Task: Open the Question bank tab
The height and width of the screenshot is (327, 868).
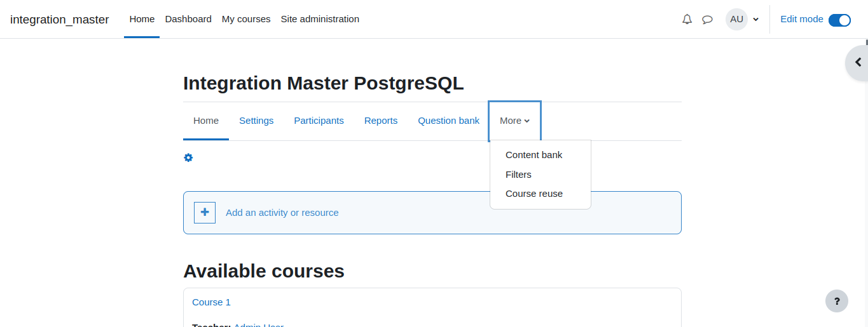Action: pyautogui.click(x=448, y=121)
